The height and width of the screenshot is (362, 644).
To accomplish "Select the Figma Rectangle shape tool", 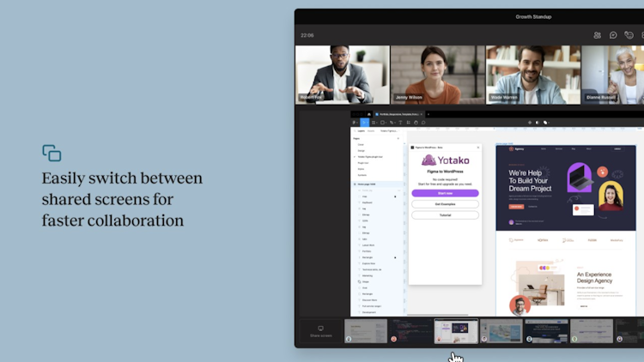I will click(x=383, y=123).
